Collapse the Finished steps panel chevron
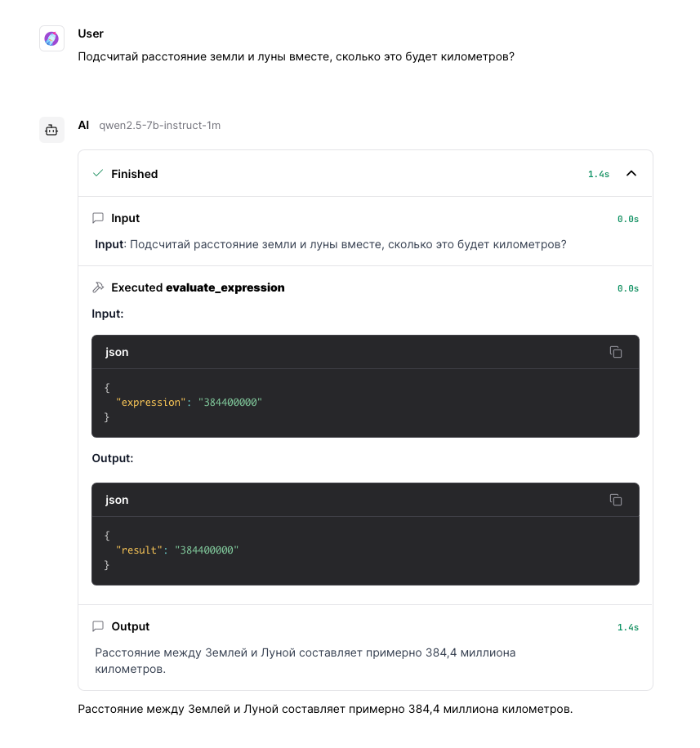 coord(631,173)
